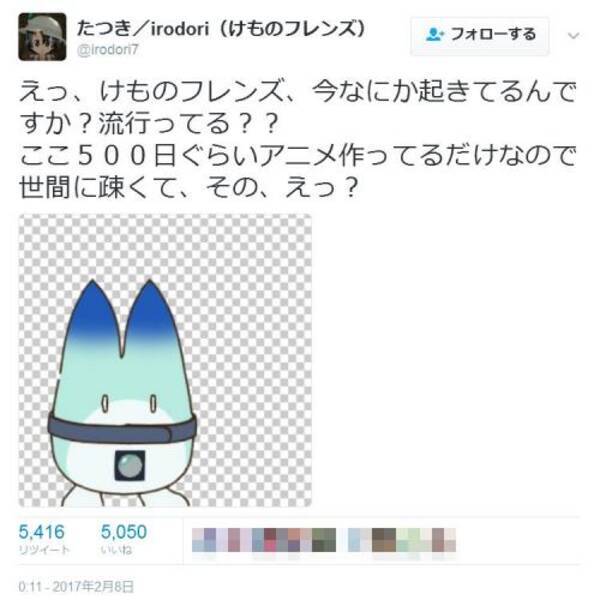The width and height of the screenshot is (600, 600).
Task: Open the @irodori7 handle link
Action: (107, 50)
